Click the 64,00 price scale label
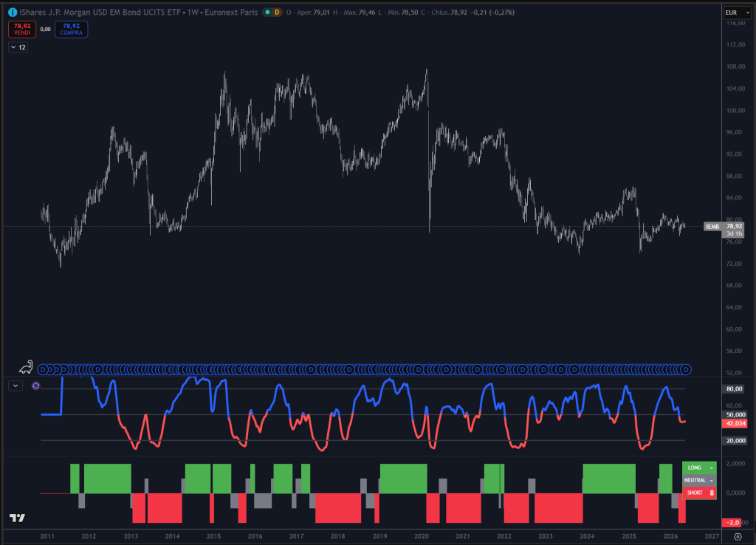The height and width of the screenshot is (545, 756). [x=735, y=307]
